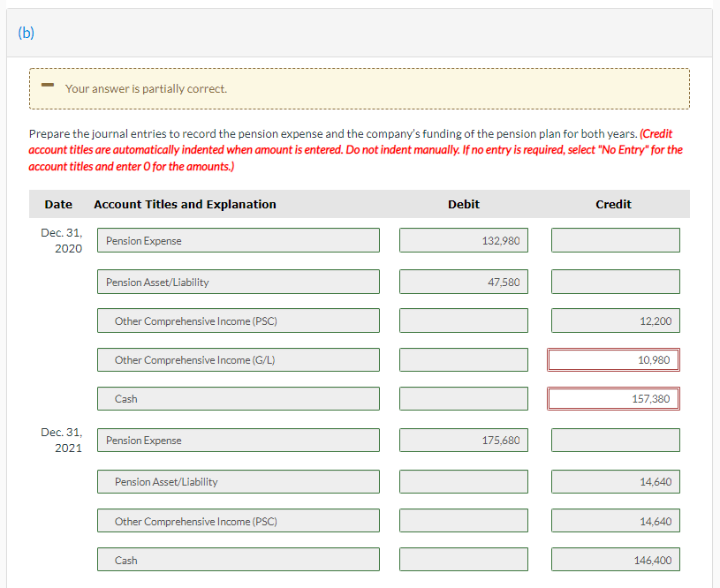Open the 2021 Cash account title field

click(239, 559)
